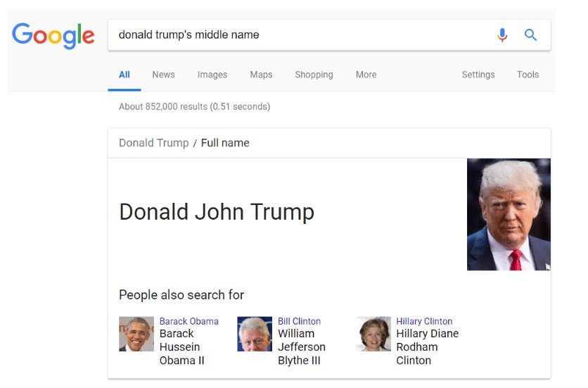Image resolution: width=588 pixels, height=388 pixels.
Task: Switch to the News tab
Action: (x=163, y=75)
